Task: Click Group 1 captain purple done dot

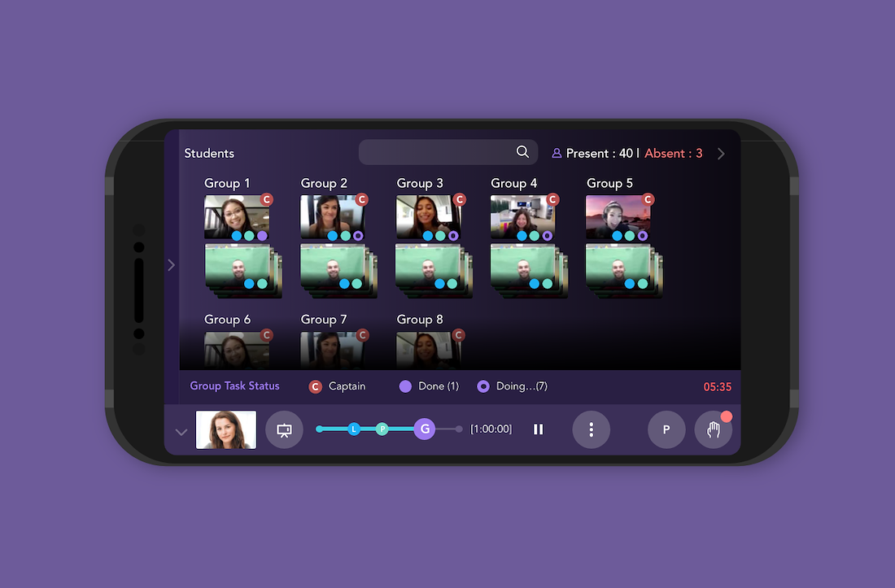Action: click(262, 236)
